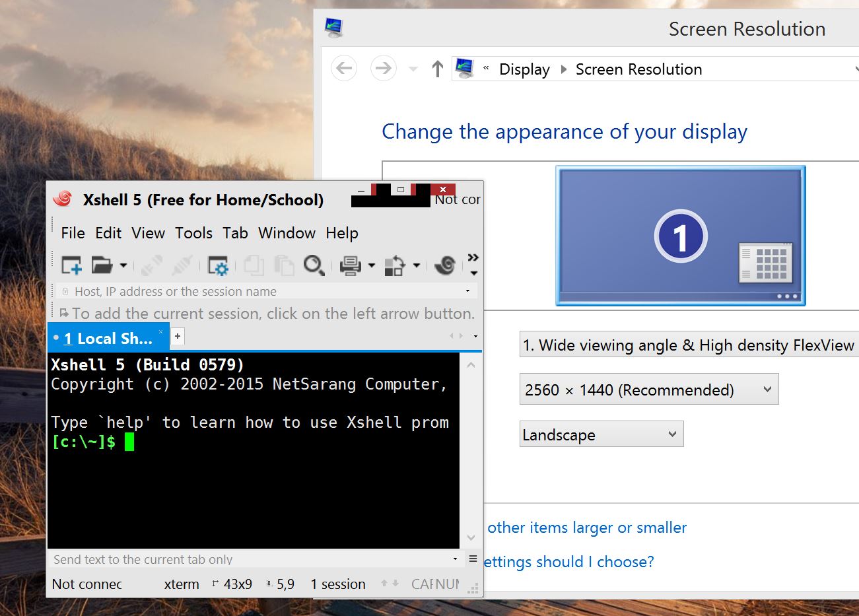
Task: Open the saved sessions folder icon
Action: pyautogui.click(x=102, y=264)
